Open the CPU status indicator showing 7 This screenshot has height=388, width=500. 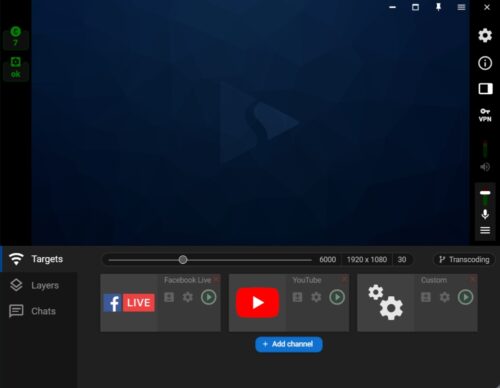15,37
